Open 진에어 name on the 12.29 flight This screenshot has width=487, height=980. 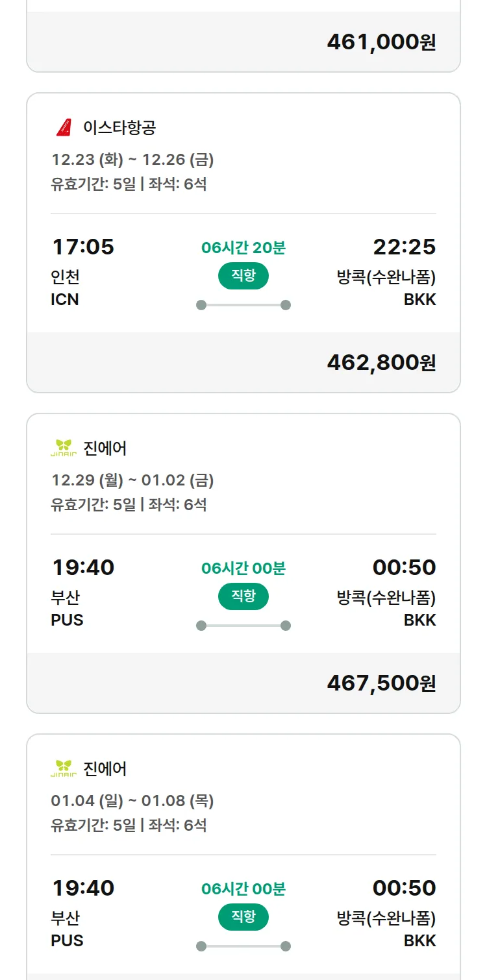(105, 448)
